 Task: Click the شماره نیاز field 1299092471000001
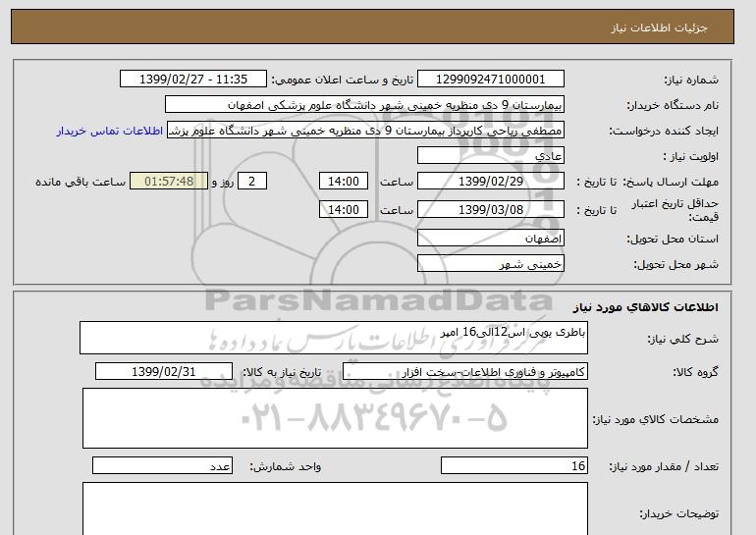pyautogui.click(x=490, y=80)
